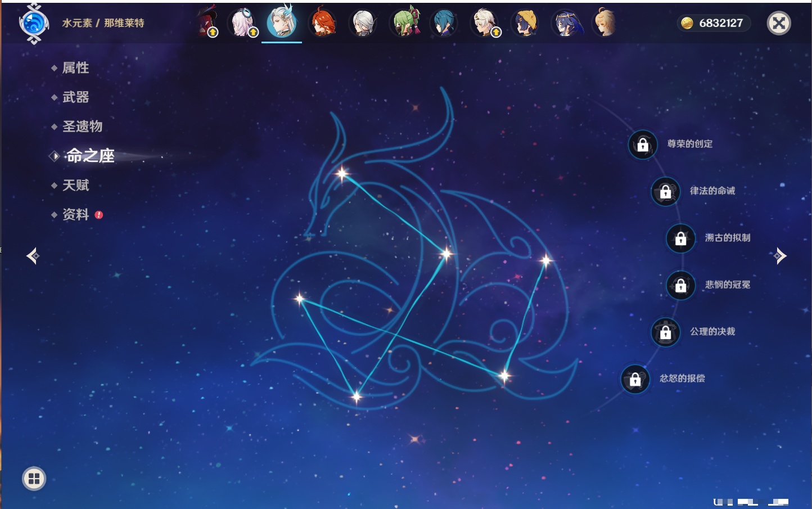
Task: Select the red-hat character portrait
Action: click(207, 23)
